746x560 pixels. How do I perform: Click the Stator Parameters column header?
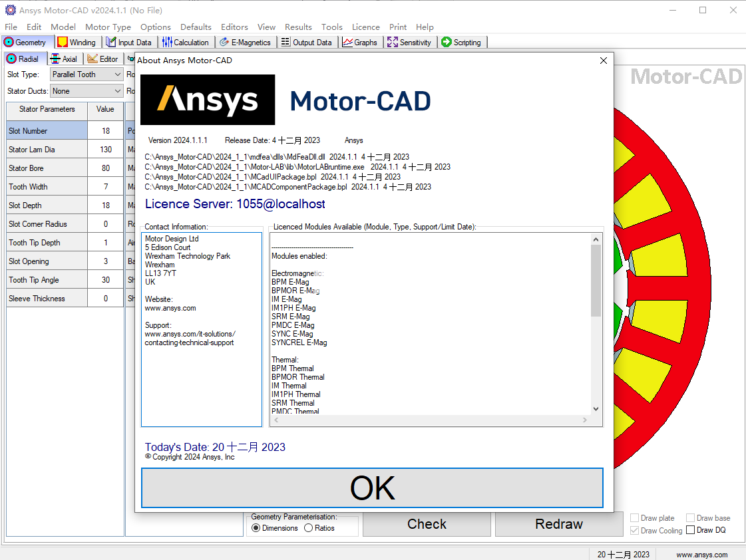pyautogui.click(x=47, y=111)
